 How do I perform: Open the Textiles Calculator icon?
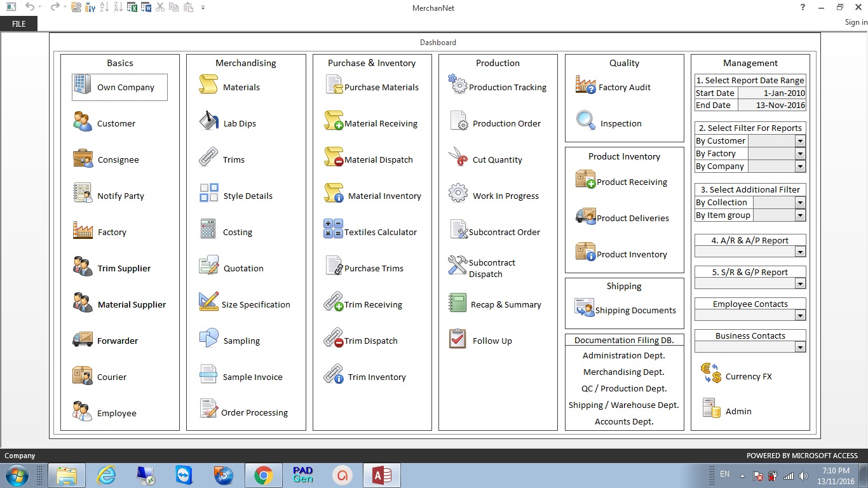[333, 229]
